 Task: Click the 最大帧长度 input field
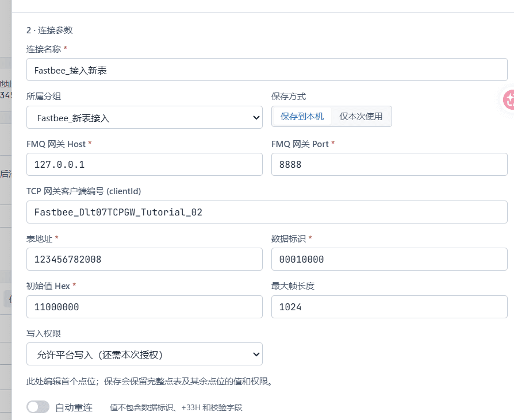[x=389, y=307]
